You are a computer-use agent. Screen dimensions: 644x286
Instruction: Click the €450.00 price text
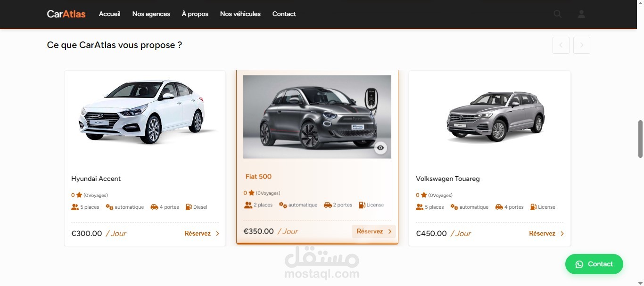pos(431,234)
